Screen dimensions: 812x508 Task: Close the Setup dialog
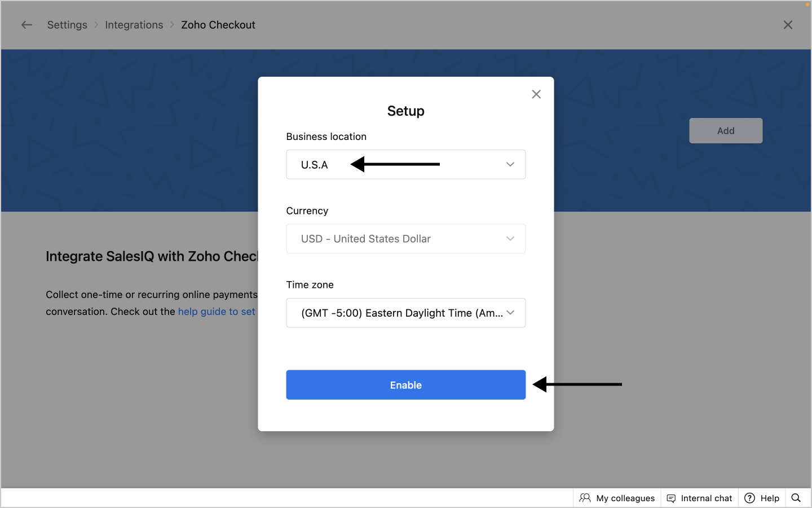pyautogui.click(x=536, y=94)
